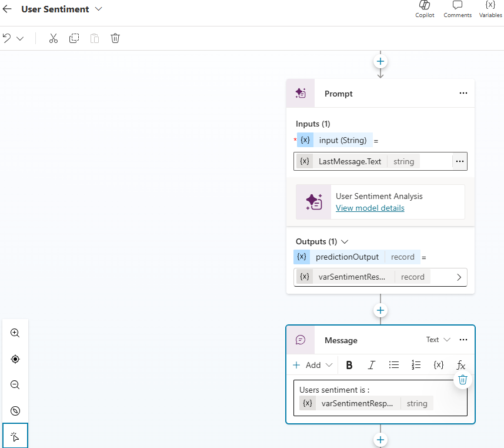Screen dimensions: 504x448
Task: Click the Cut scissors icon in toolbar
Action: point(54,38)
